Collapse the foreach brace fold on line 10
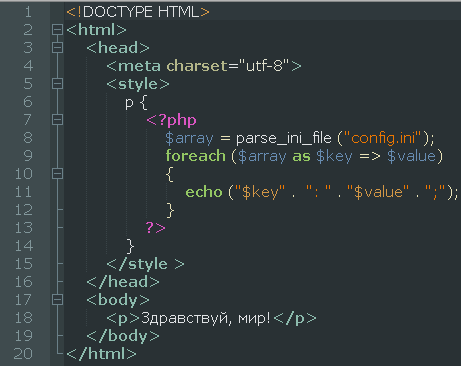 pyautogui.click(x=57, y=174)
